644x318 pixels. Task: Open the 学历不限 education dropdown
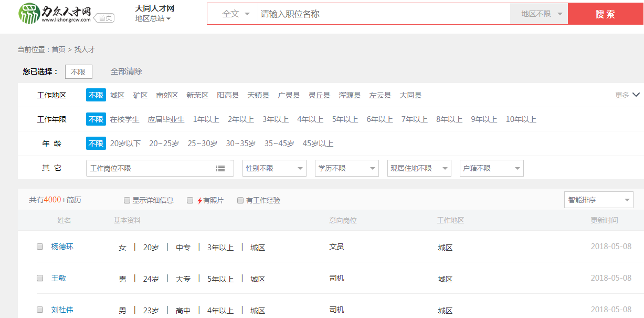coord(347,168)
